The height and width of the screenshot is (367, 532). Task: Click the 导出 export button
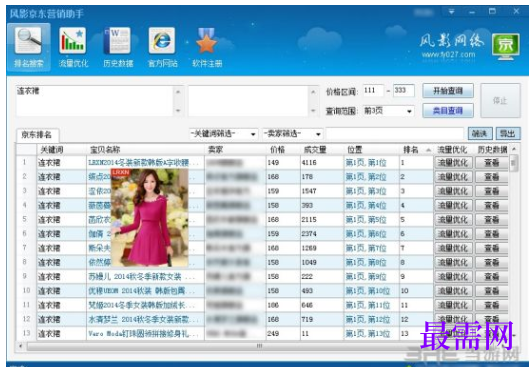point(508,134)
